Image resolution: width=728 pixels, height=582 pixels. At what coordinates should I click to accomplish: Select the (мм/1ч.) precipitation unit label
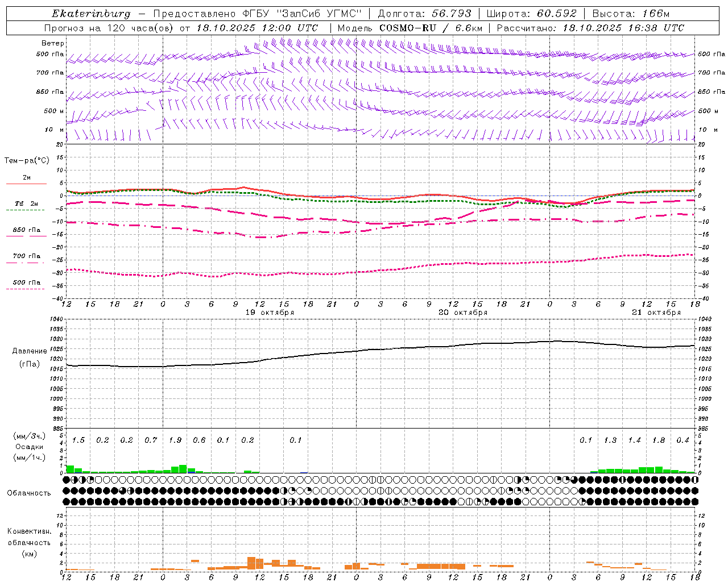point(30,458)
